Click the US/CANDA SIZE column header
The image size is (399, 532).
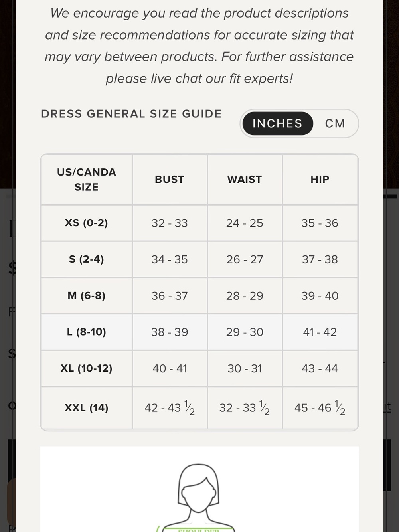click(x=87, y=180)
